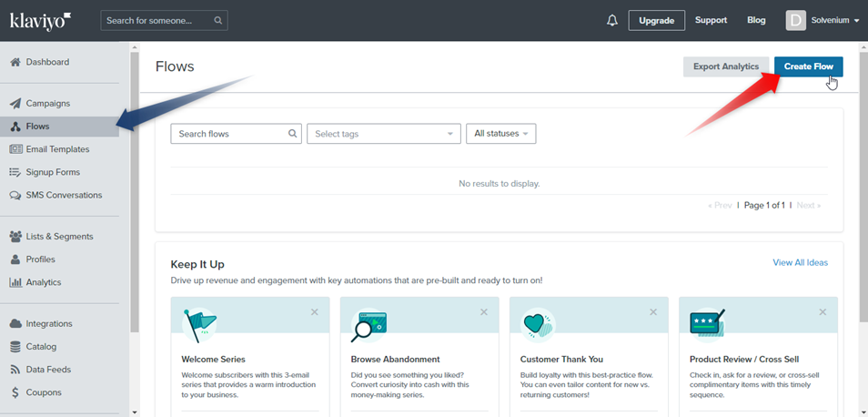Click the Dashboard home icon
The height and width of the screenshot is (417, 868).
(x=15, y=62)
